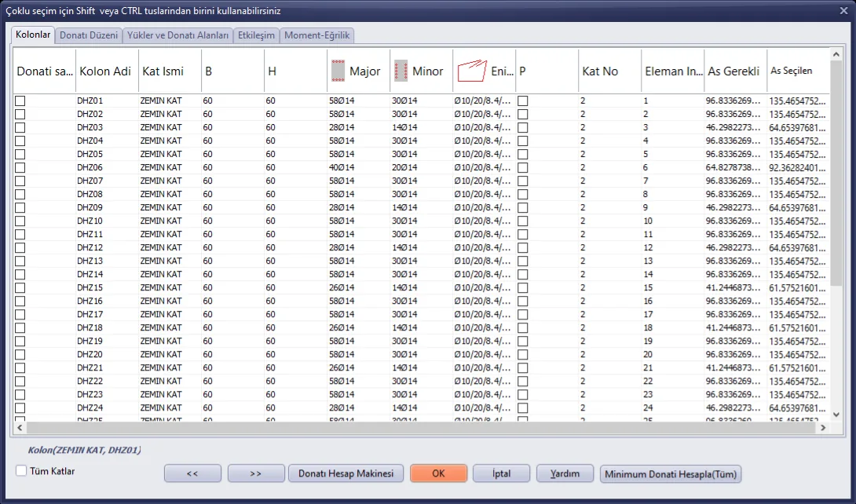Screen dimensions: 856x504
Task: Click the vertical scrollbar down arrow
Action: (x=836, y=415)
